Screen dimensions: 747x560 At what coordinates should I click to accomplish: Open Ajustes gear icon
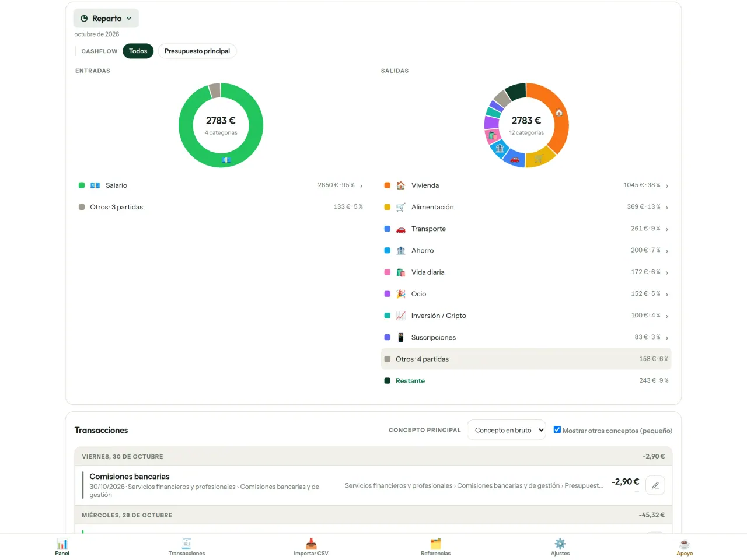560,544
